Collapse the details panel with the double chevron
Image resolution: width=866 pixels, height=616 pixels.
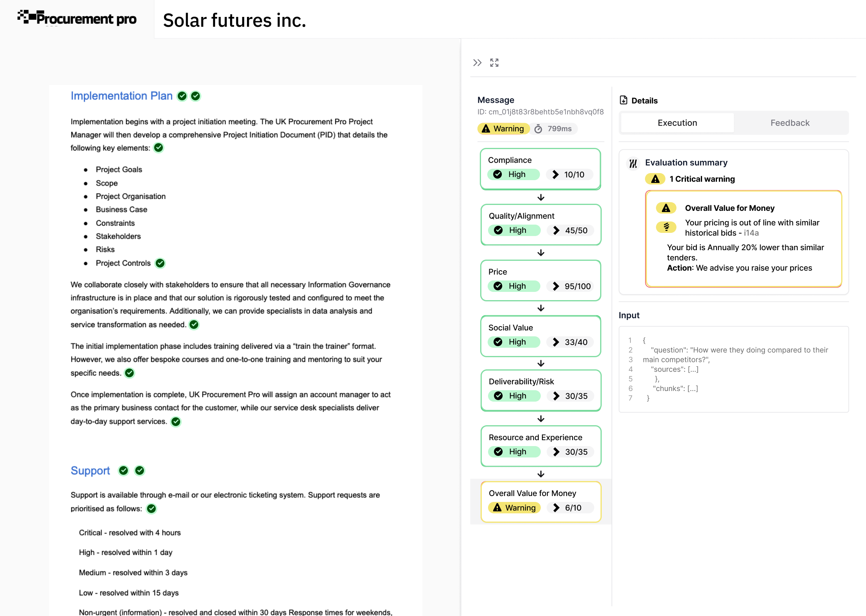click(x=477, y=63)
